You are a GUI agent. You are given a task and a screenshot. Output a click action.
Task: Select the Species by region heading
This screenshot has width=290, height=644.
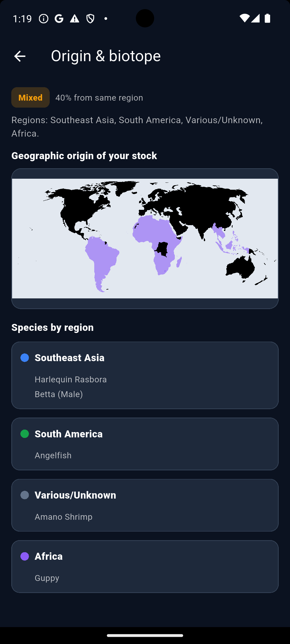click(x=53, y=327)
